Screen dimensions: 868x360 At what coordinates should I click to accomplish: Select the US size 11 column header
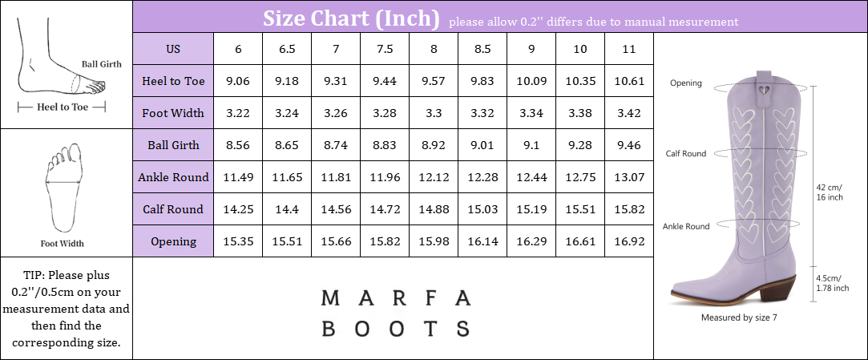629,49
